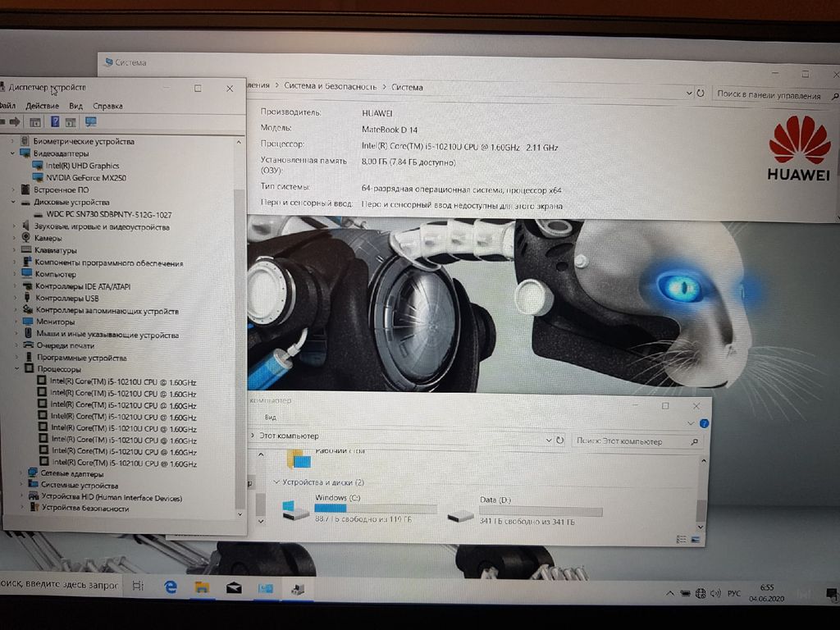
Task: Select the NVIDIA GeForce MX250 adapter icon
Action: 38,177
